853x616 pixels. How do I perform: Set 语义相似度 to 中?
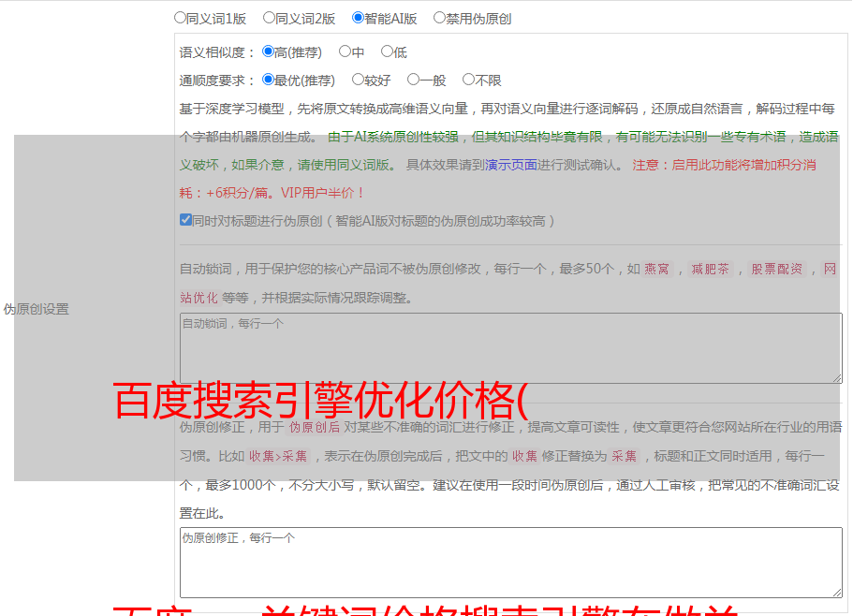click(x=345, y=51)
